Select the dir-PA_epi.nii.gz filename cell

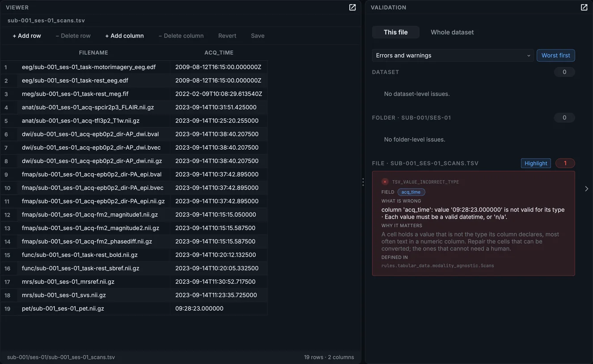pos(93,201)
